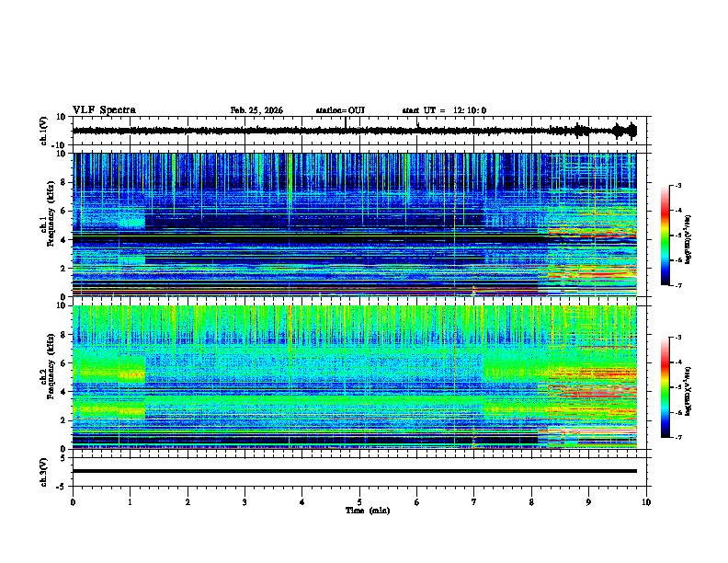Click the "ch.3(V)" axis label
The height and width of the screenshot is (563, 728).
click(43, 472)
